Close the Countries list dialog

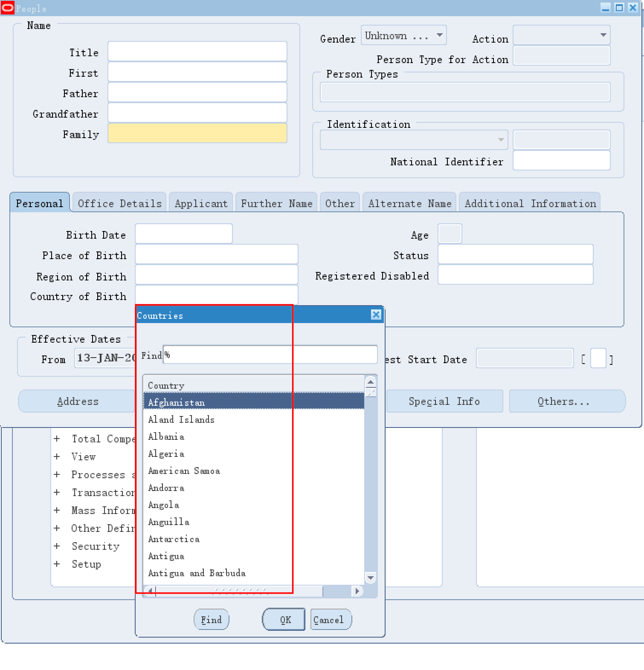pos(376,315)
